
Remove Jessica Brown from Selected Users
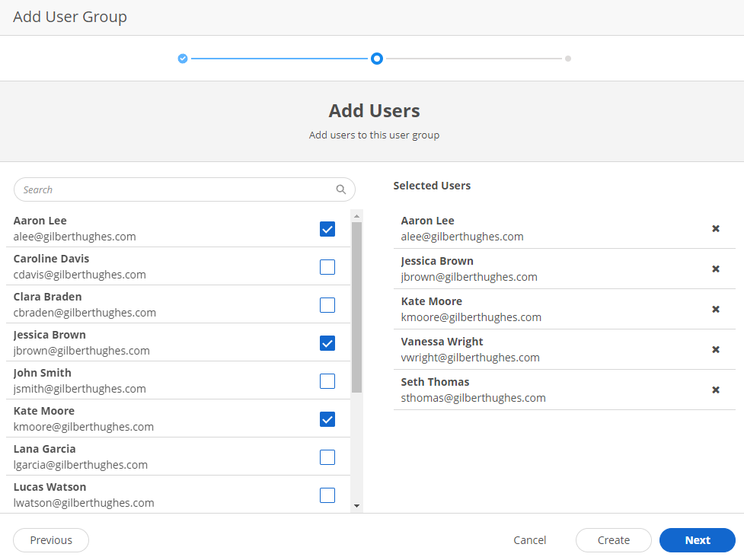tap(716, 269)
